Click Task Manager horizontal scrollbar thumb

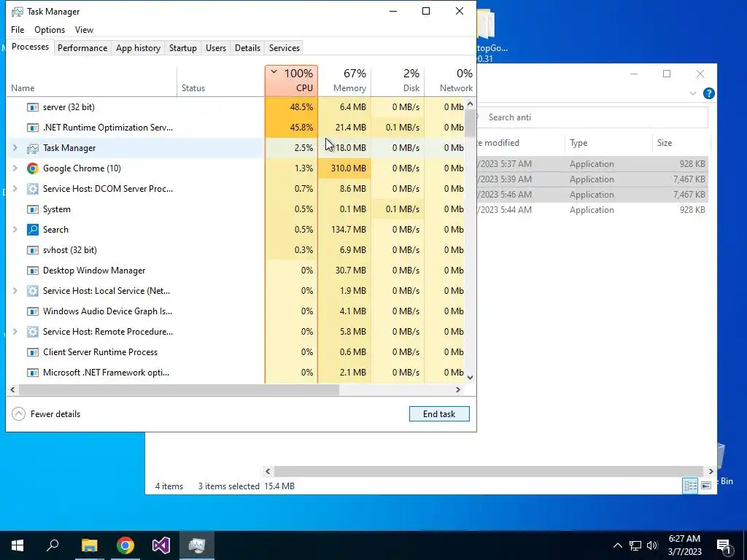point(179,389)
